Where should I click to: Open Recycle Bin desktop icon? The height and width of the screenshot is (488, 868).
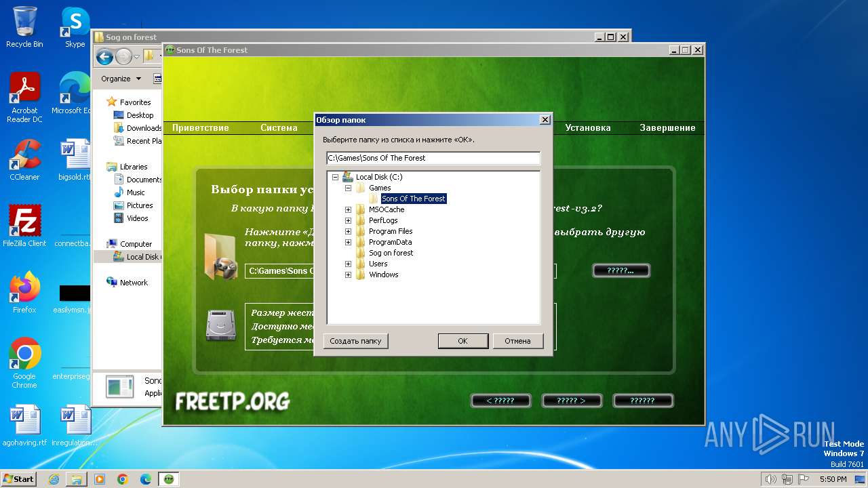point(24,27)
